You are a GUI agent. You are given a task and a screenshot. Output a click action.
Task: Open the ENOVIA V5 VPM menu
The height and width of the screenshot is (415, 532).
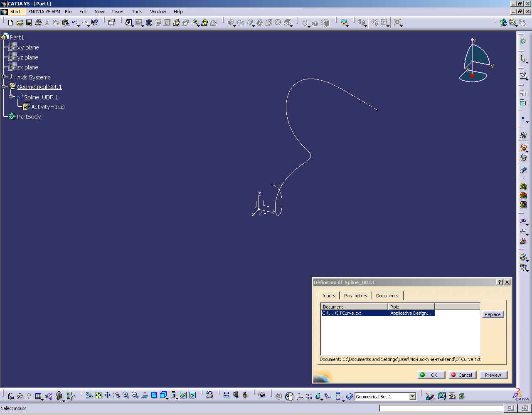[x=44, y=12]
